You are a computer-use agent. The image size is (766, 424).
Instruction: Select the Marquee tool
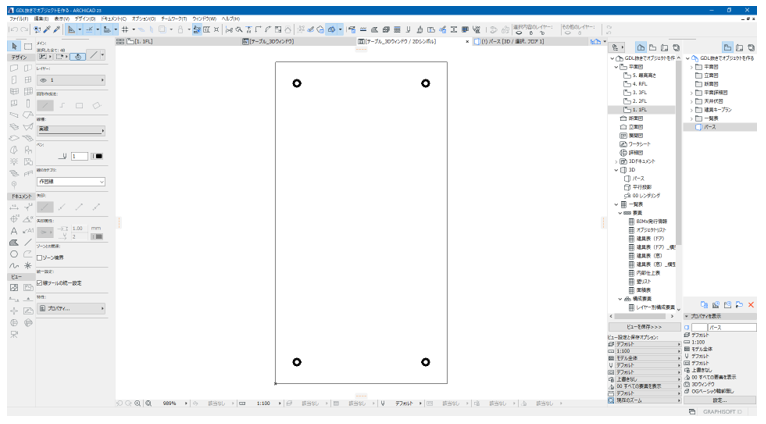pos(28,46)
